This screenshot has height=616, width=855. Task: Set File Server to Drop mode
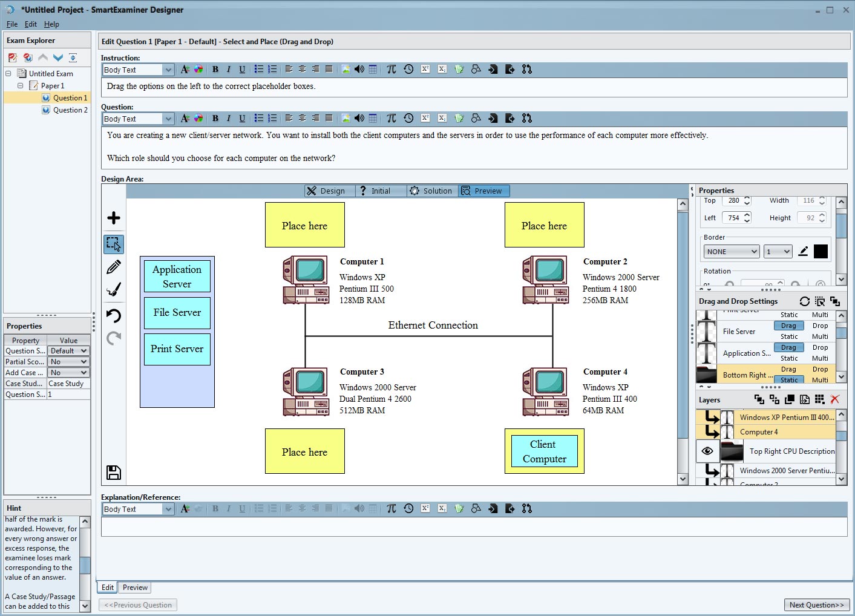click(820, 326)
